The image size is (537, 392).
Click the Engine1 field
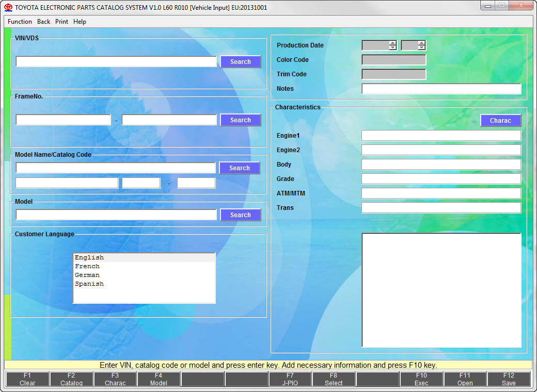[441, 136]
